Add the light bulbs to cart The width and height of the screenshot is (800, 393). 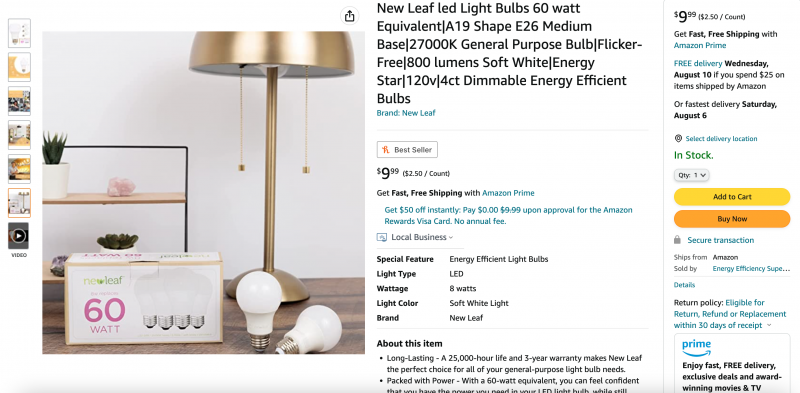732,196
